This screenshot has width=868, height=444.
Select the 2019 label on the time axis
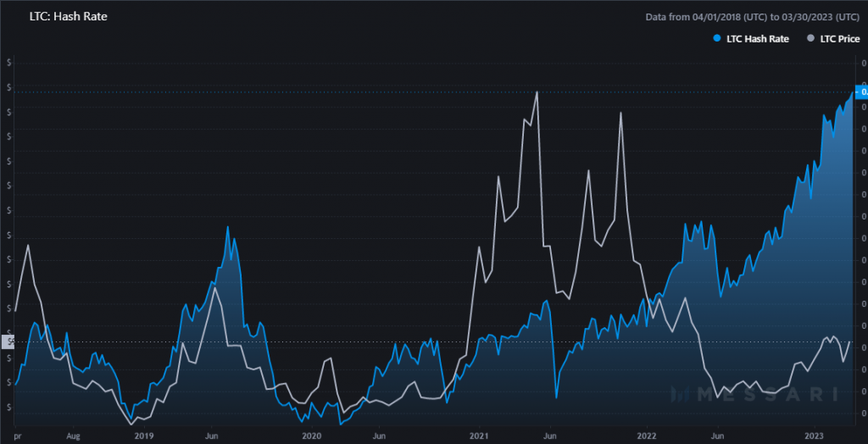point(143,436)
